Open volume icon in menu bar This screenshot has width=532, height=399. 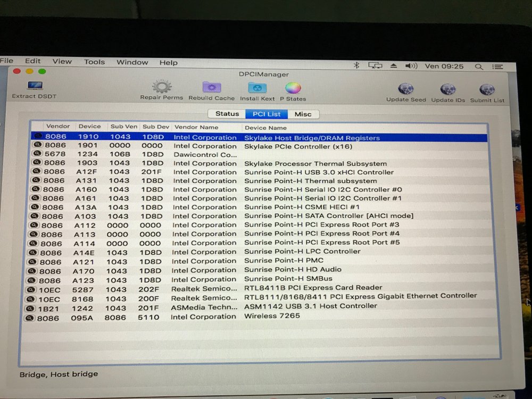click(411, 66)
